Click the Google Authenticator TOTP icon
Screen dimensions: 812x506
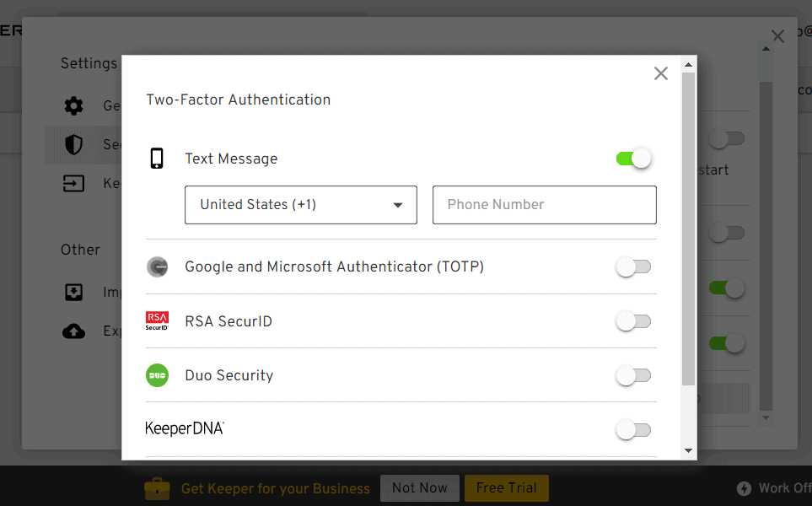click(157, 267)
